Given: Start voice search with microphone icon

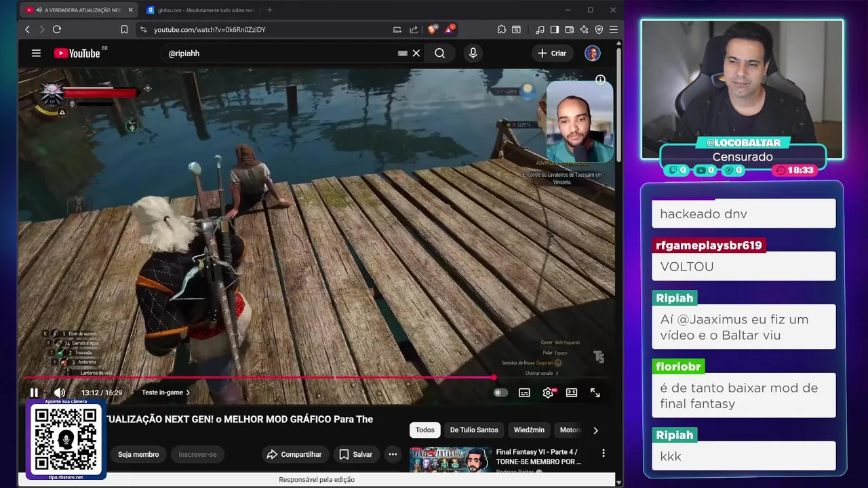Looking at the screenshot, I should point(473,53).
